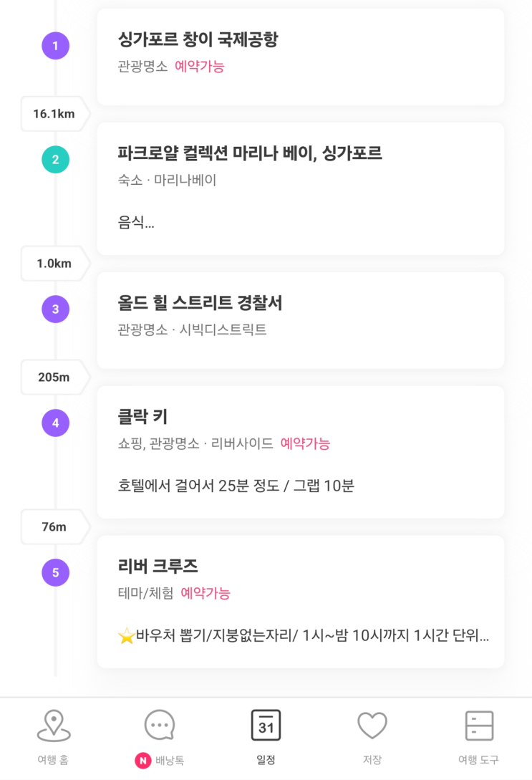Tap the purple number 4 marker
Image resolution: width=532 pixels, height=780 pixels.
(x=55, y=423)
